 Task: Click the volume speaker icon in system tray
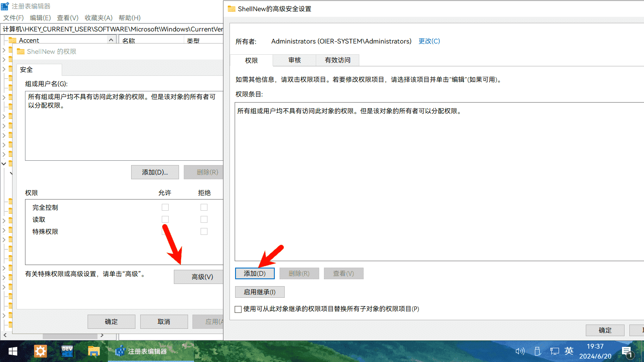pyautogui.click(x=520, y=351)
